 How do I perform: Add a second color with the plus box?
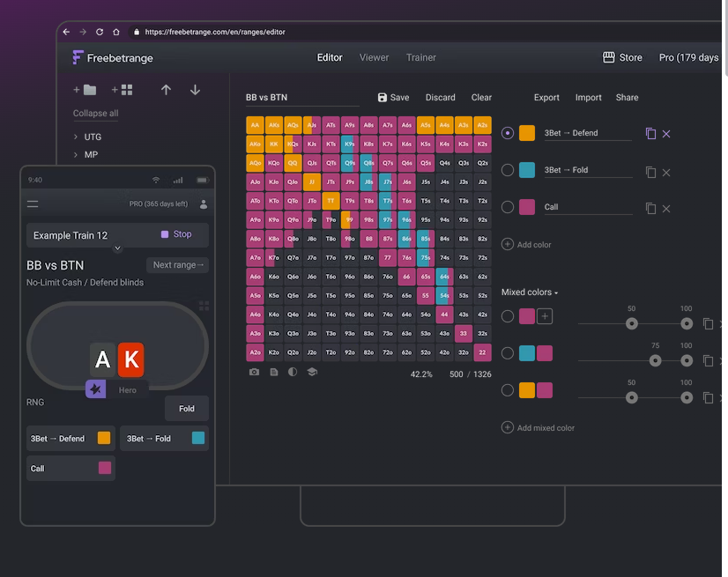pyautogui.click(x=545, y=316)
